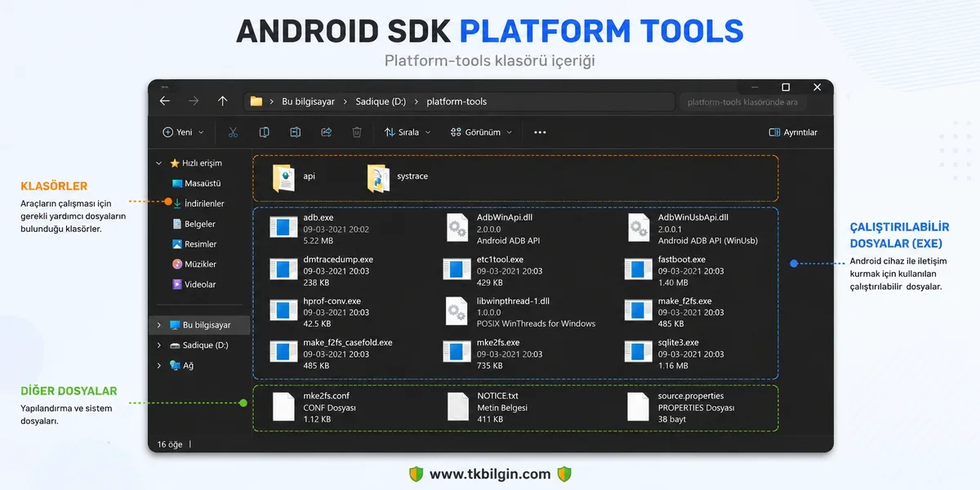Viewport: 980px width, 490px height.
Task: Select the make_f2fs.exe file icon
Action: pos(639,312)
